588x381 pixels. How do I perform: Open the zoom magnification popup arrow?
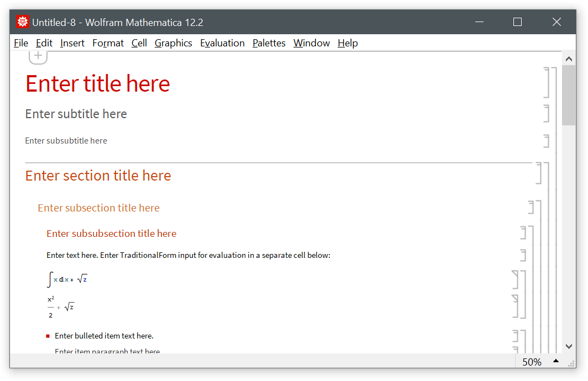click(556, 361)
